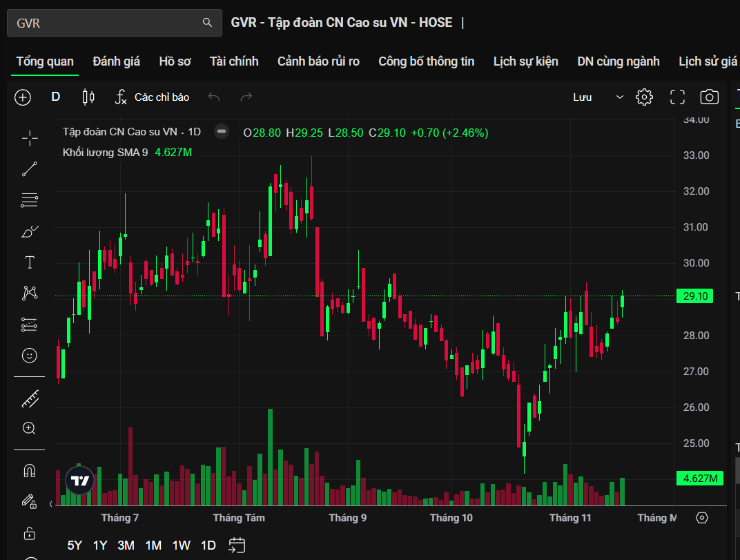The width and height of the screenshot is (740, 560).
Task: Take a chart snapshot with camera icon
Action: [x=709, y=97]
